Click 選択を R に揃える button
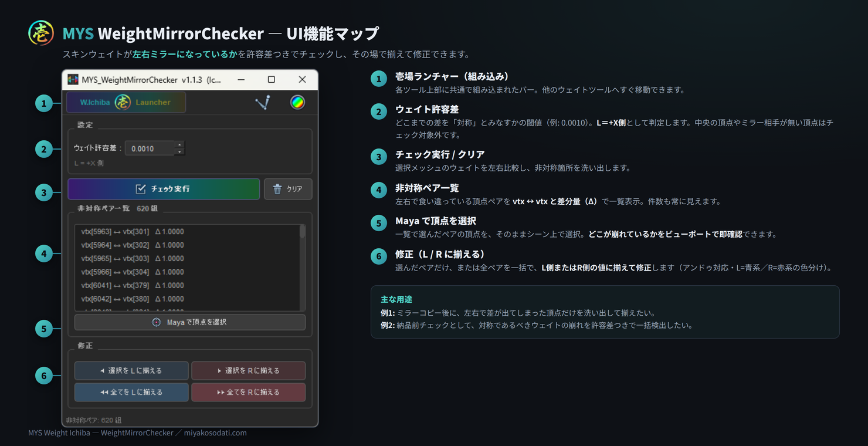This screenshot has width=868, height=446. (249, 371)
